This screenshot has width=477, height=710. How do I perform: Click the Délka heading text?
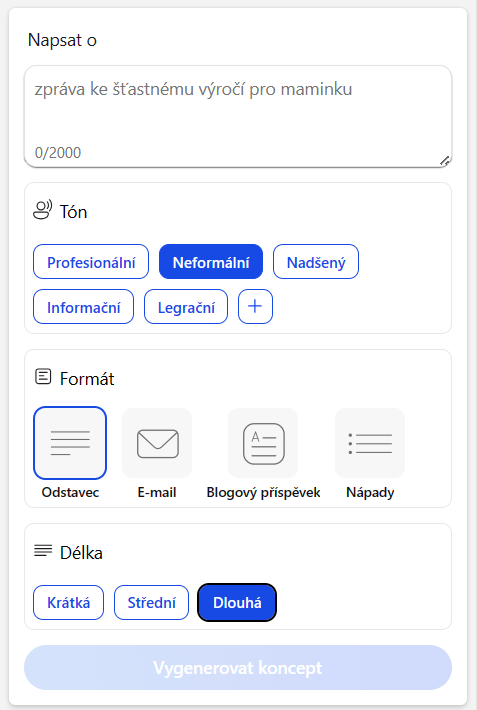[x=81, y=552]
